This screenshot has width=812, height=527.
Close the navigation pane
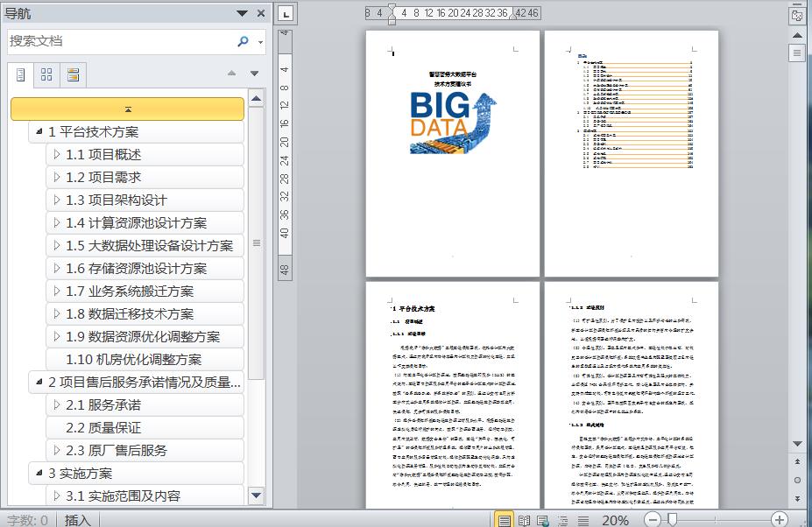point(261,13)
